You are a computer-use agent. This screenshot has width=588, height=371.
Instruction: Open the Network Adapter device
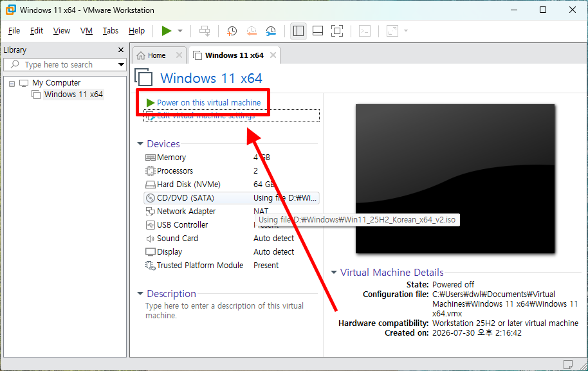pos(232,212)
